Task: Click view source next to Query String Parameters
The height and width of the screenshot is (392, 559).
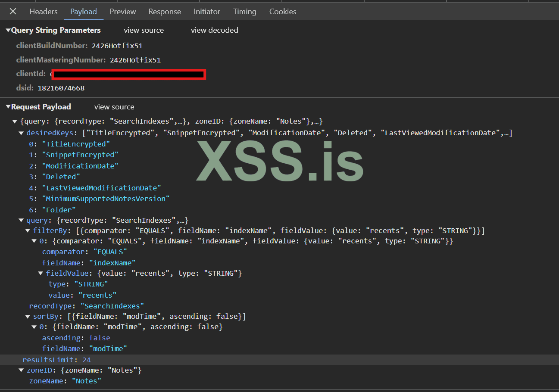Action: tap(144, 30)
